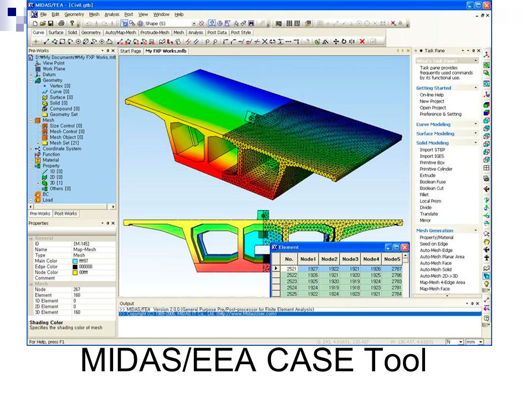Click the Rotate tool icon
This screenshot has height=399, width=532.
pos(344,42)
